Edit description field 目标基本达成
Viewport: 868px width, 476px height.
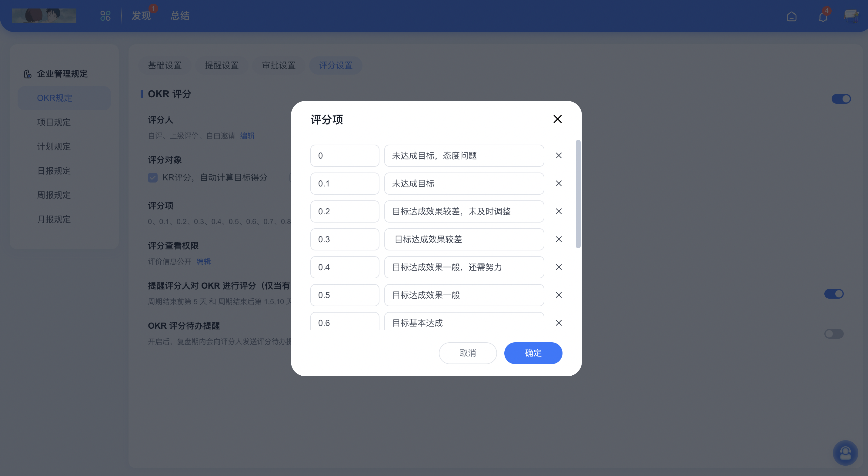(464, 321)
